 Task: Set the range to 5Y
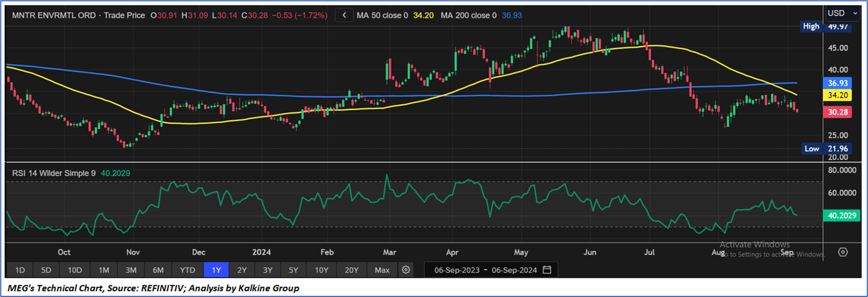(294, 270)
